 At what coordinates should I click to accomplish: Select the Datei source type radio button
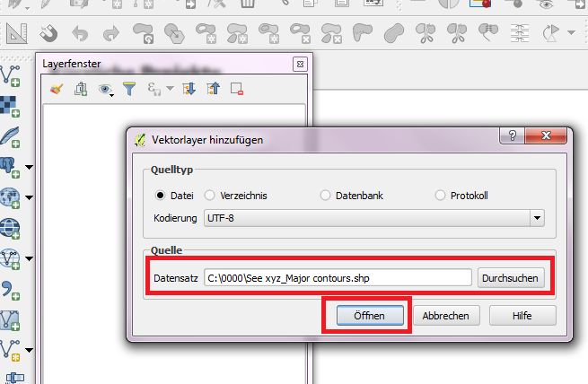coord(162,195)
